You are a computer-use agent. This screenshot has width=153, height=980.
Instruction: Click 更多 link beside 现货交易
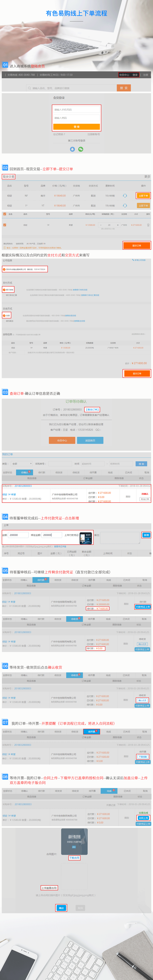tap(147, 176)
